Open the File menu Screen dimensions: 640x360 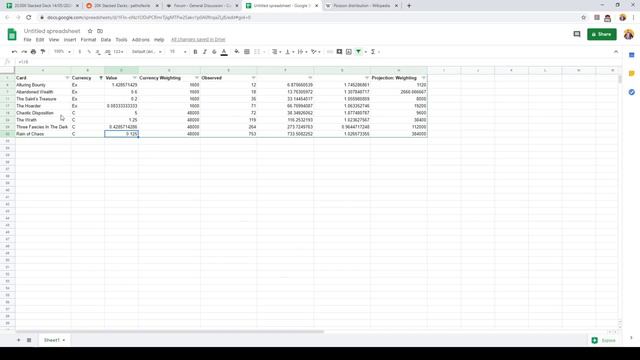click(27, 40)
